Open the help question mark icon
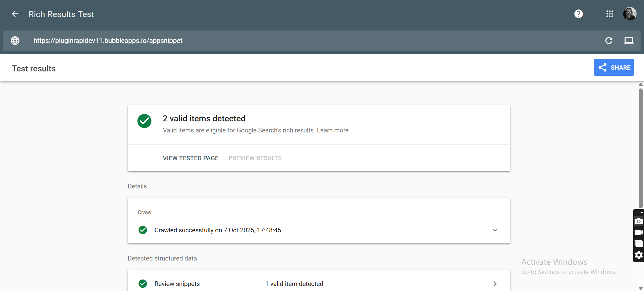Viewport: 644px width, 291px height. (x=578, y=14)
